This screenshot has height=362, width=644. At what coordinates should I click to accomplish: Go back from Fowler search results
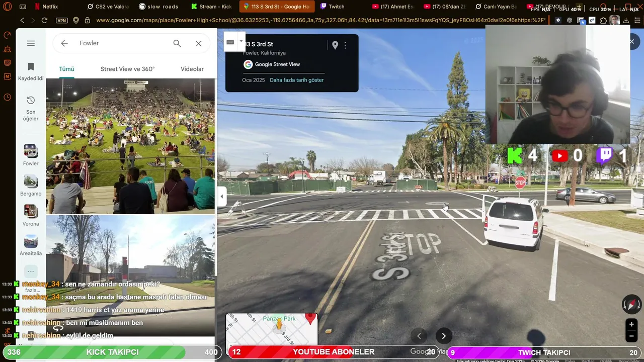tap(64, 43)
